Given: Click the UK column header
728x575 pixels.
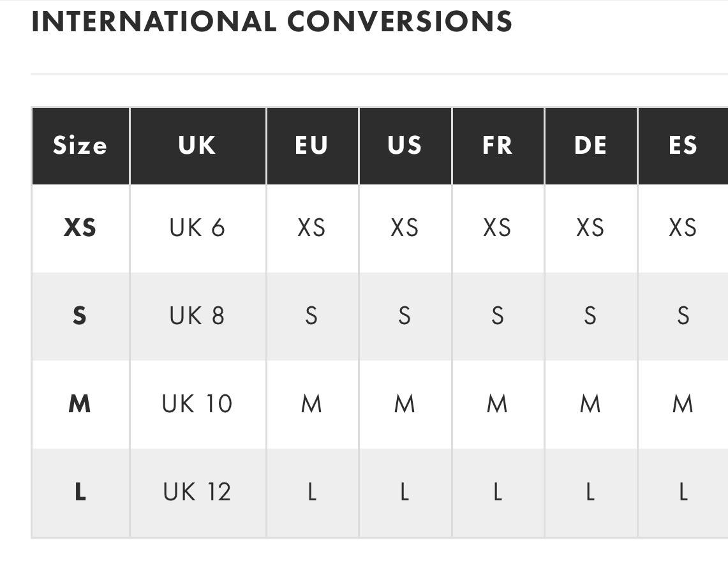Looking at the screenshot, I should coord(197,146).
